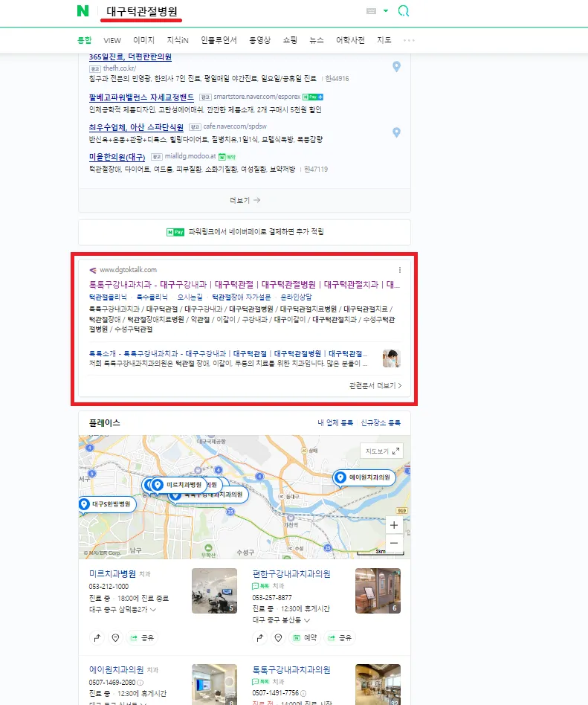Share 편한구강내과치과의원 via 공유 button

tap(340, 637)
